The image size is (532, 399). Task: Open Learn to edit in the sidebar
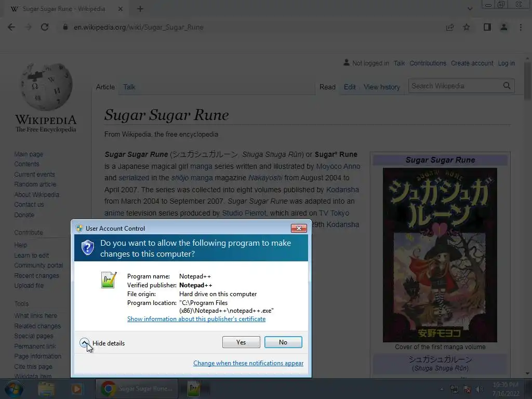click(x=32, y=256)
